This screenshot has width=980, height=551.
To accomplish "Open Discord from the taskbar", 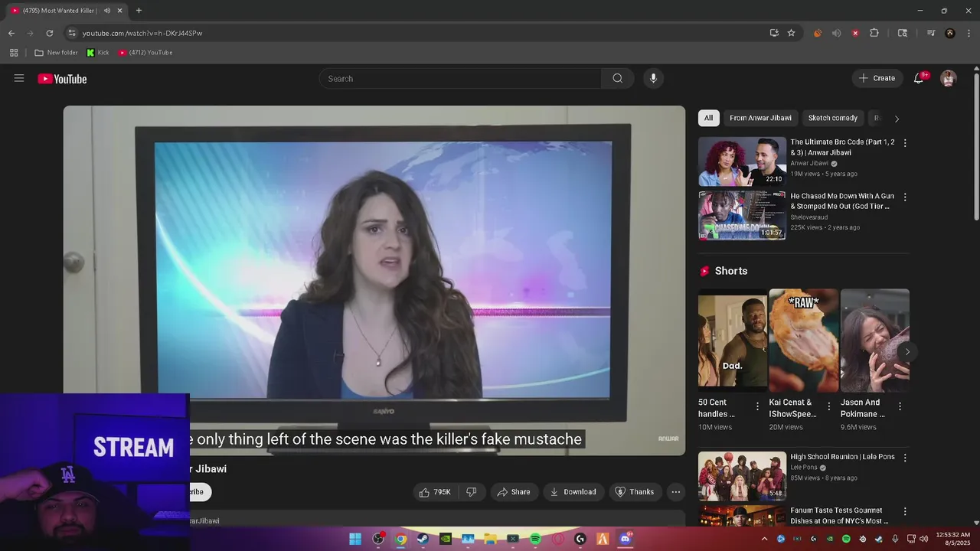I will tap(625, 539).
